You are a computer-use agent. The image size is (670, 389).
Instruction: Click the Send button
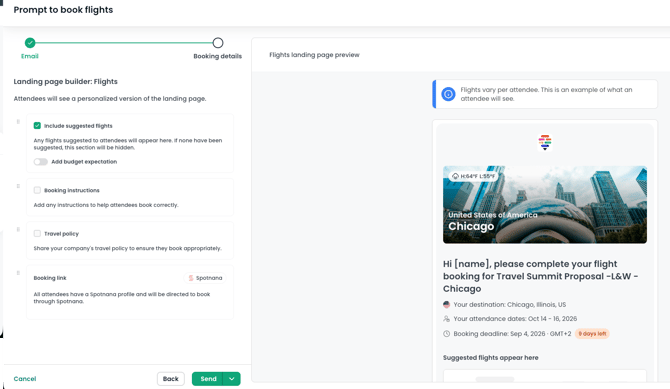208,379
